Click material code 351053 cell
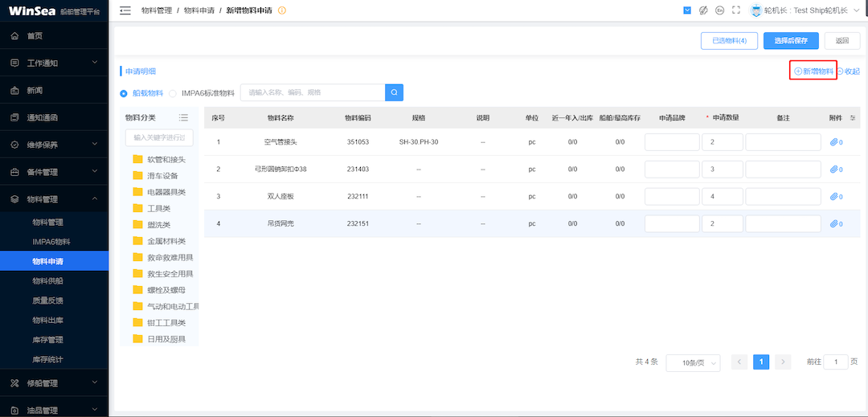 [x=358, y=142]
